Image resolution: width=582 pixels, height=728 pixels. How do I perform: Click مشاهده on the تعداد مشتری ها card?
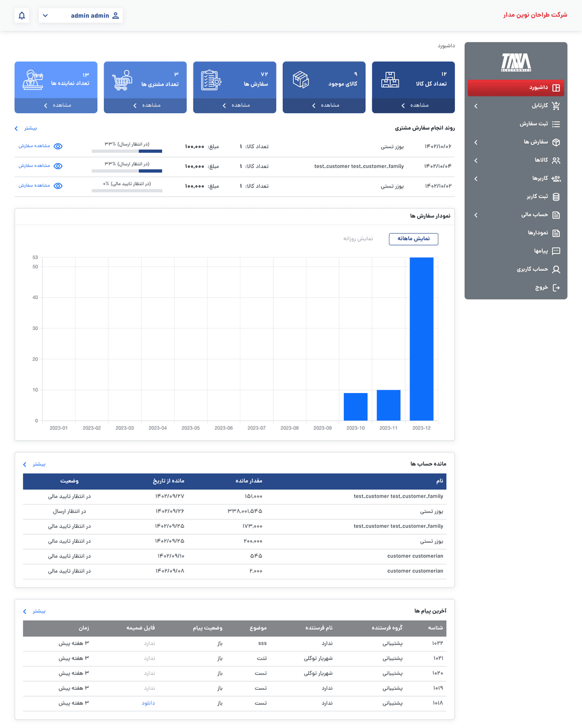[x=145, y=105]
